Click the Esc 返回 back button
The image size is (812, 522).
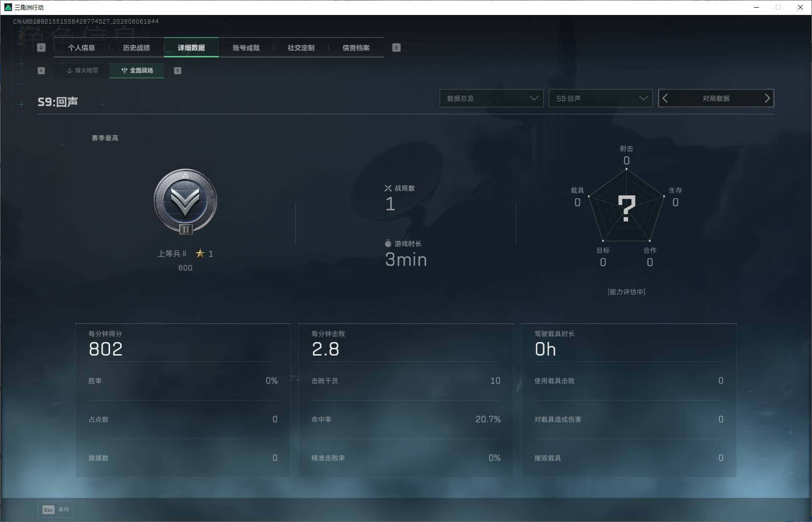pyautogui.click(x=56, y=509)
